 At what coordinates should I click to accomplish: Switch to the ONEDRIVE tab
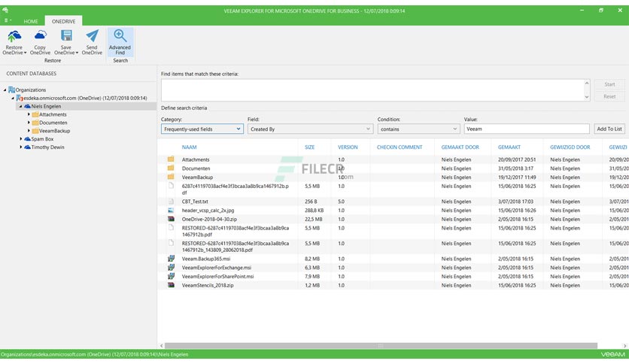(x=63, y=21)
